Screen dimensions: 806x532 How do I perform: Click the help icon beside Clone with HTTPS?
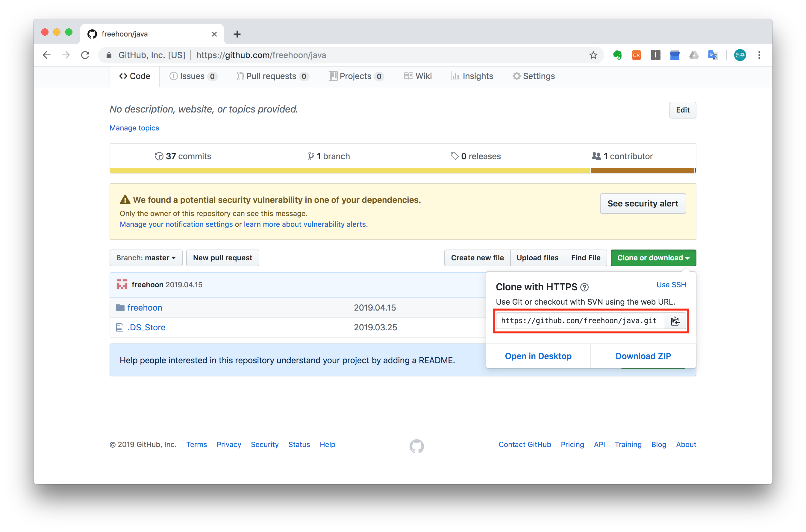(584, 287)
